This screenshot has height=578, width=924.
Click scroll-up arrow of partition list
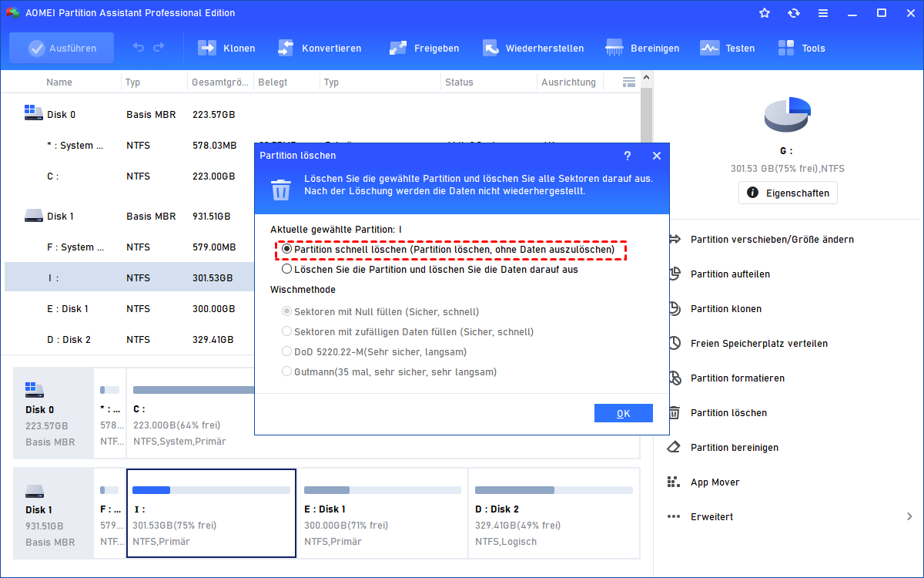(x=647, y=76)
